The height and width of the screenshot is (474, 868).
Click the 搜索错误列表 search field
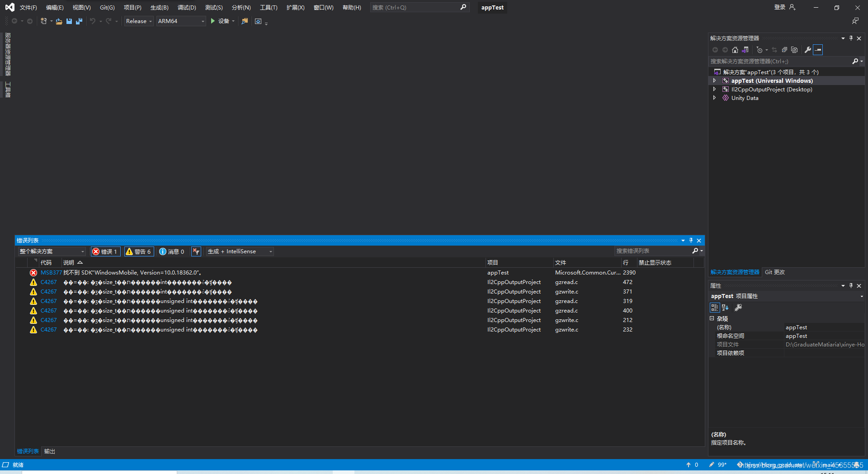[652, 251]
